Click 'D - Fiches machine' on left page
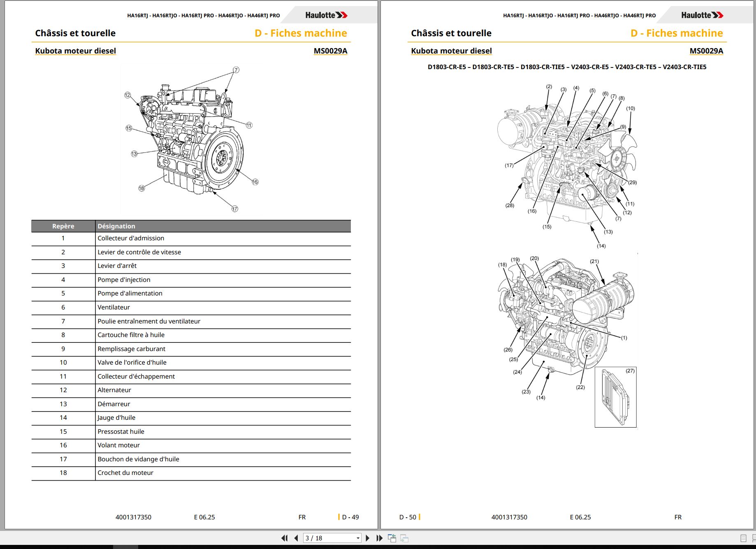 pos(301,33)
